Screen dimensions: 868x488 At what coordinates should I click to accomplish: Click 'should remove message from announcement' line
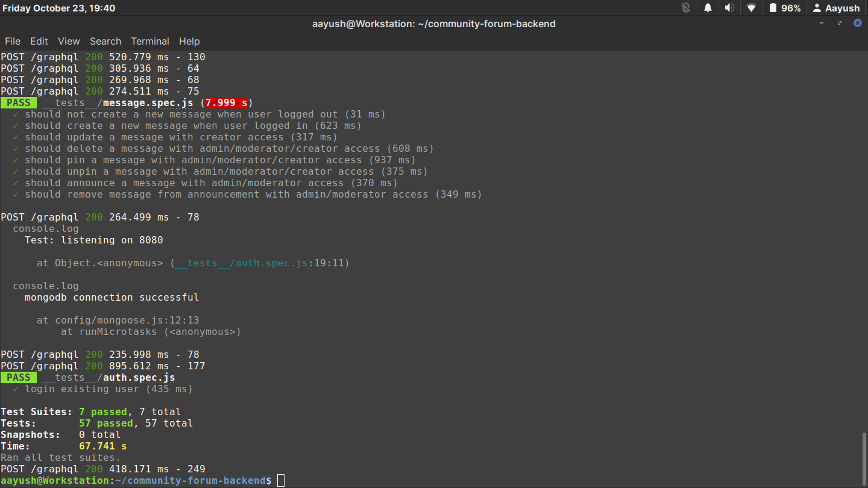pyautogui.click(x=247, y=195)
